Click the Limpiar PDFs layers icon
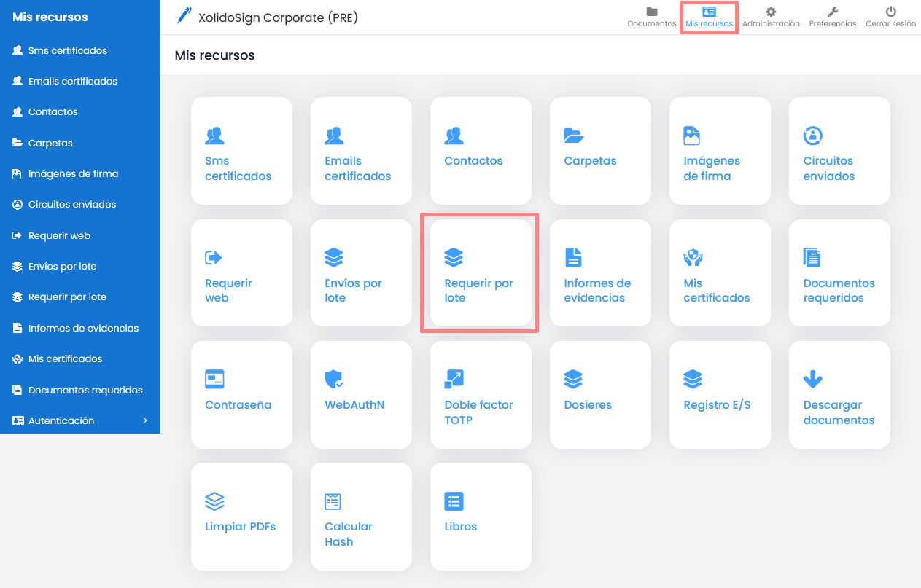This screenshot has height=588, width=921. 214,501
